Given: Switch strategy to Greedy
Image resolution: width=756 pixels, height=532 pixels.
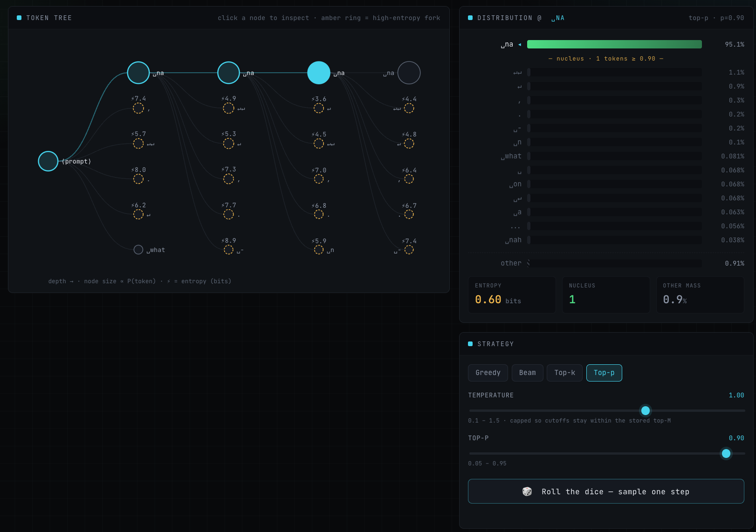Looking at the screenshot, I should [x=488, y=373].
